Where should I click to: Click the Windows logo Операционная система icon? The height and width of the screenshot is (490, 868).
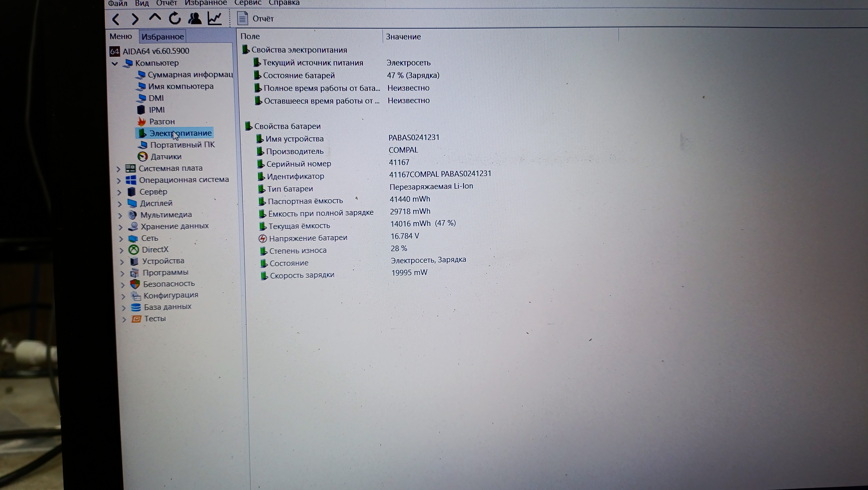tap(131, 180)
